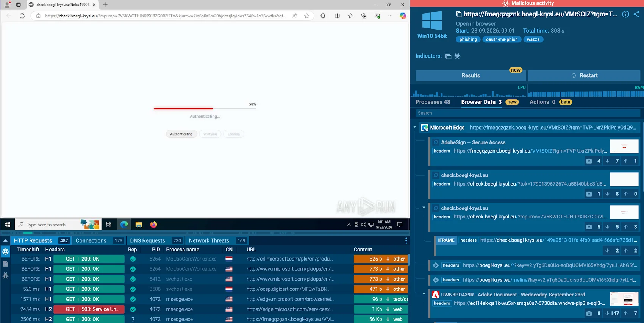Open AdobeSign Secure Access thumbnail
The width and height of the screenshot is (644, 323).
tap(624, 146)
